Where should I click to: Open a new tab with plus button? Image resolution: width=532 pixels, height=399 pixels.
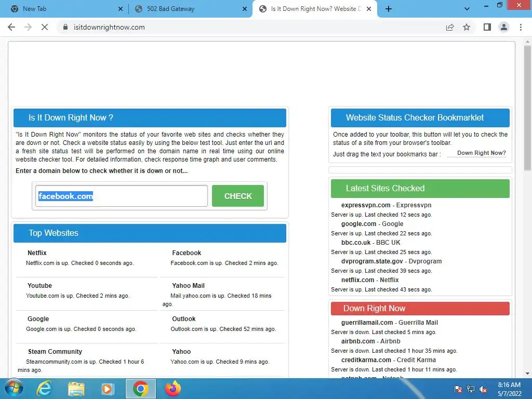coord(389,9)
